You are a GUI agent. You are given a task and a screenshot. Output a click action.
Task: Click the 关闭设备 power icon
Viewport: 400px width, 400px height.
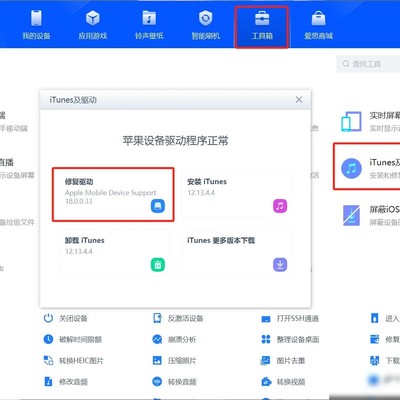pos(48,318)
